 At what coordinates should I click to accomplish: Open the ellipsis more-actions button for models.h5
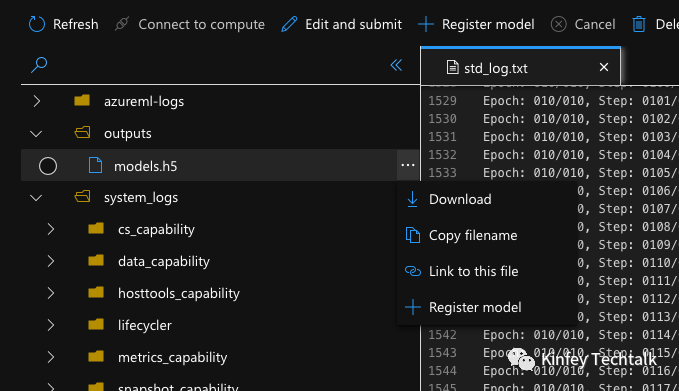click(407, 165)
